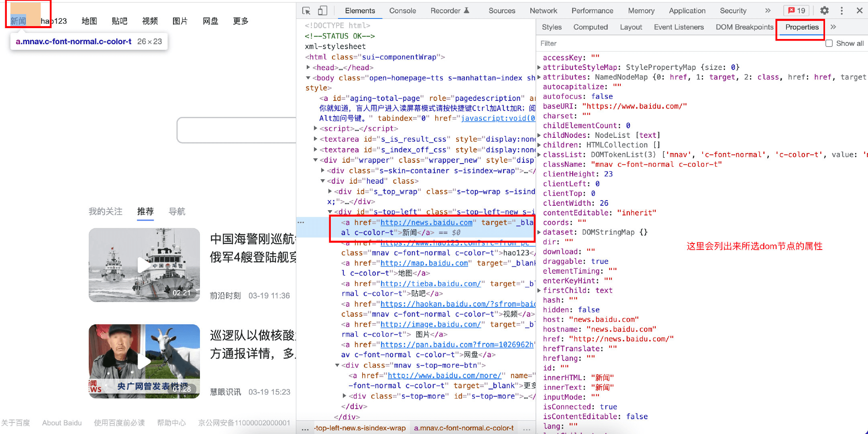
Task: Switch to the Network tab
Action: tap(543, 11)
